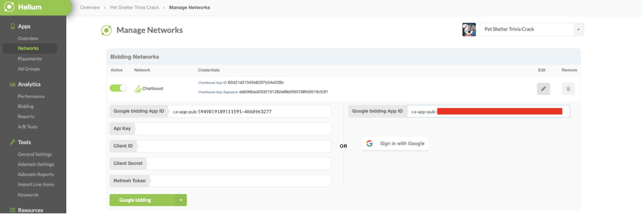Click Pet Shelter Trivia Crack breadcrumb link
Image resolution: width=644 pixels, height=215 pixels.
click(x=134, y=7)
